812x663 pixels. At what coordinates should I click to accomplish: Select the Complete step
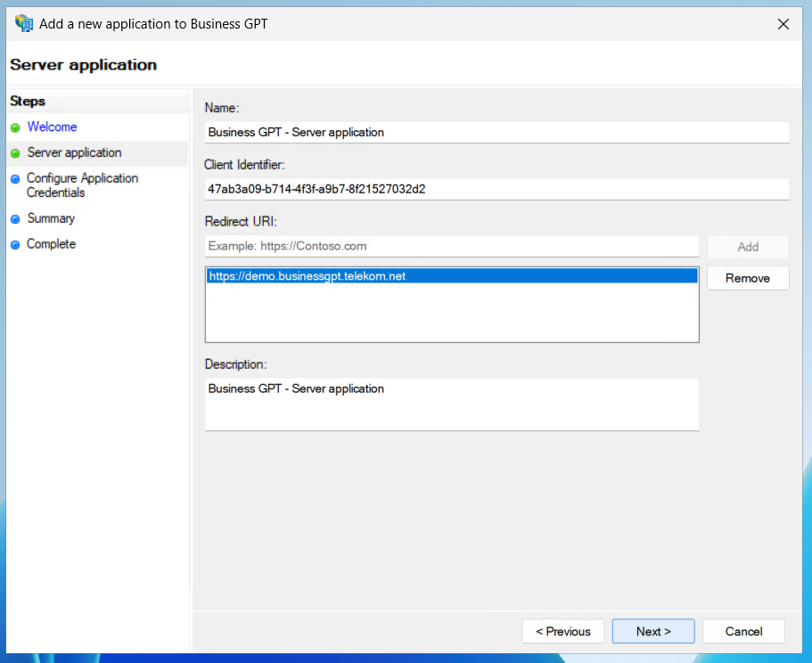click(x=52, y=244)
